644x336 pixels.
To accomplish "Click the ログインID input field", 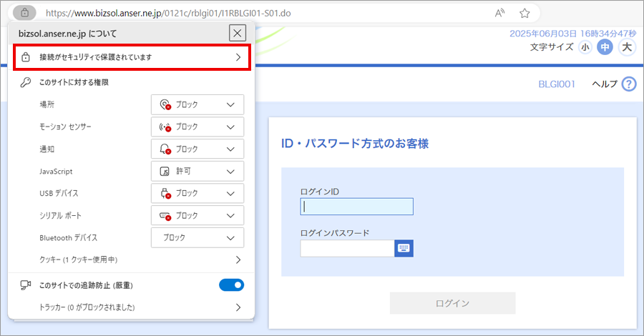I will pyautogui.click(x=356, y=207).
